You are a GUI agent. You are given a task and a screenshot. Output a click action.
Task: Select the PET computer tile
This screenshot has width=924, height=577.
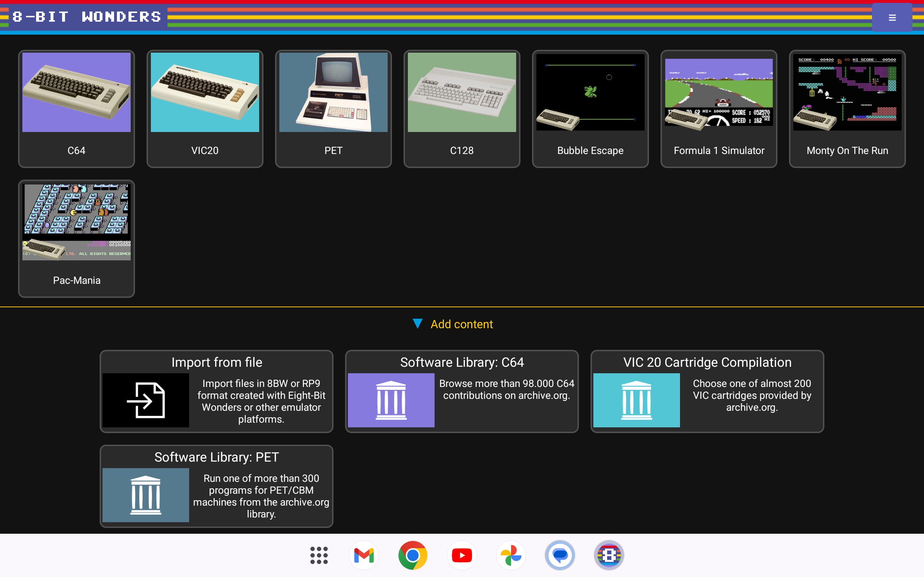(334, 109)
